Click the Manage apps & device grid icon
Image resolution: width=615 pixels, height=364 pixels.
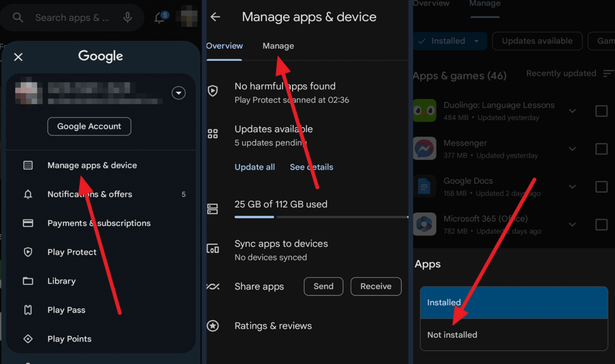28,165
